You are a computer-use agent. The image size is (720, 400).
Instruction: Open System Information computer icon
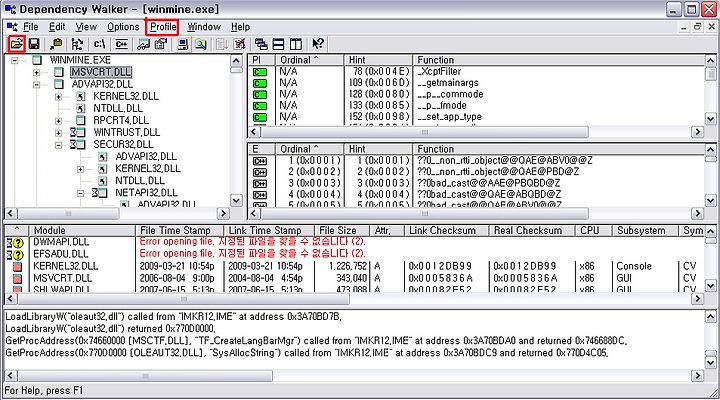(183, 44)
